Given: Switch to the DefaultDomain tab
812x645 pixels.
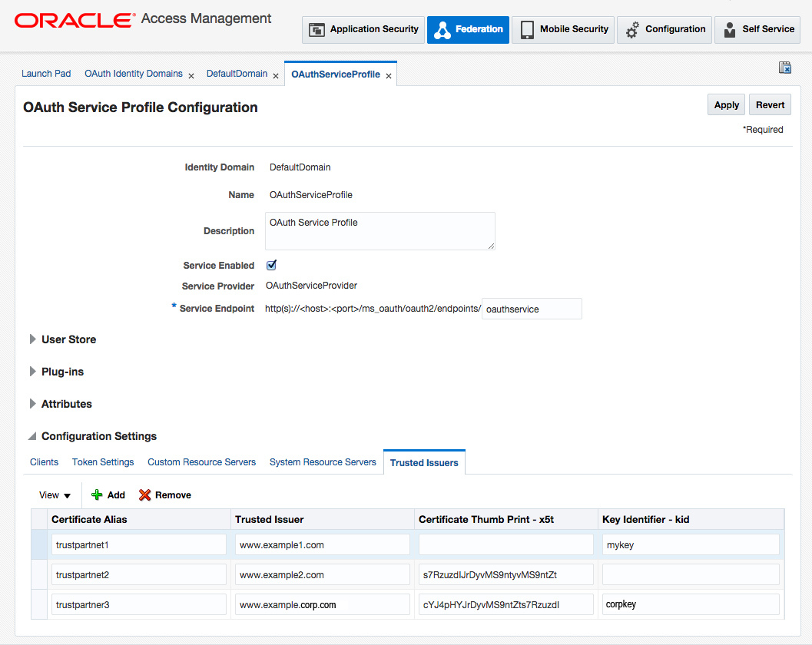Looking at the screenshot, I should click(237, 74).
